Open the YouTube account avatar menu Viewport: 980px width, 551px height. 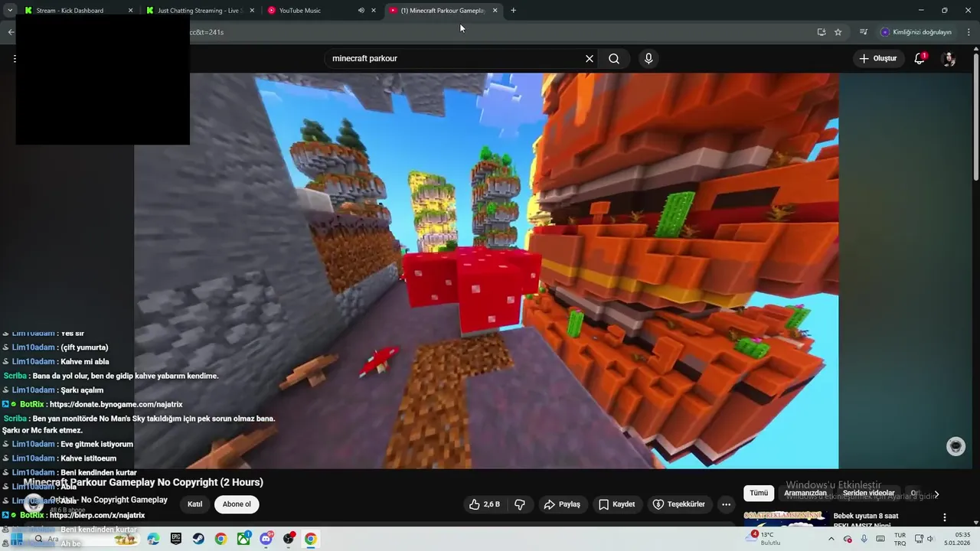tap(949, 58)
